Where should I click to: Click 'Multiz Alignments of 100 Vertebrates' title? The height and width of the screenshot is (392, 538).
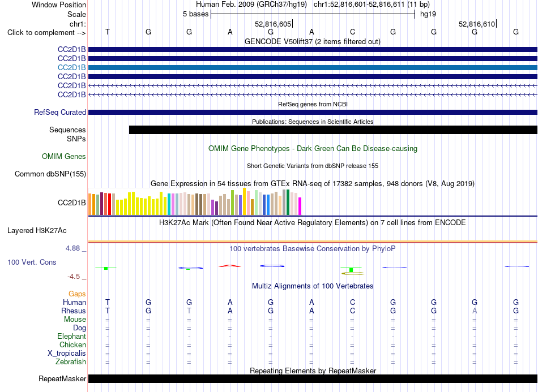click(313, 286)
